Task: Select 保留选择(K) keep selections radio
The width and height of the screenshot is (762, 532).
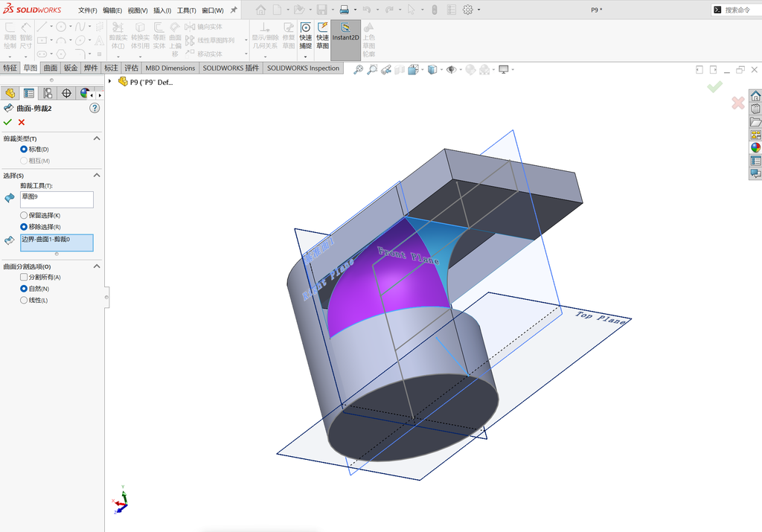Action: click(x=23, y=215)
